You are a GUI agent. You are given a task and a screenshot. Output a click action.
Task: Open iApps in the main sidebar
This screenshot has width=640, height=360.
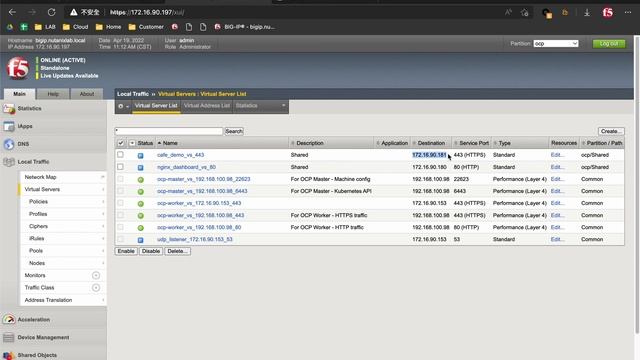pos(24,127)
